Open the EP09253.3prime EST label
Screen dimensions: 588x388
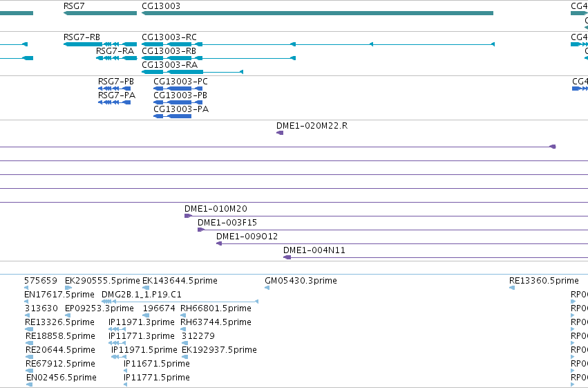[99, 308]
